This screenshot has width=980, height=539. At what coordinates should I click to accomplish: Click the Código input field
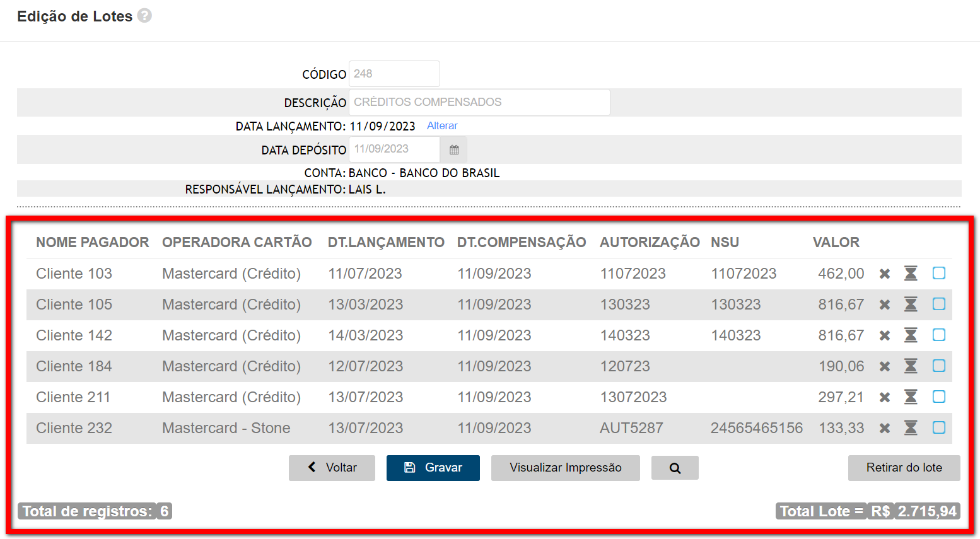(394, 74)
